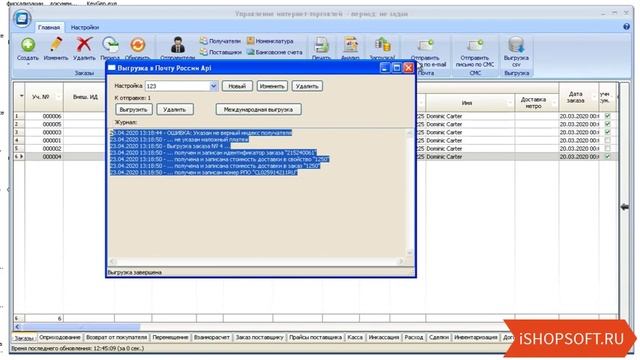Switch to the Прайсы поставщика tab
This screenshot has height=360, width=640.
(316, 338)
